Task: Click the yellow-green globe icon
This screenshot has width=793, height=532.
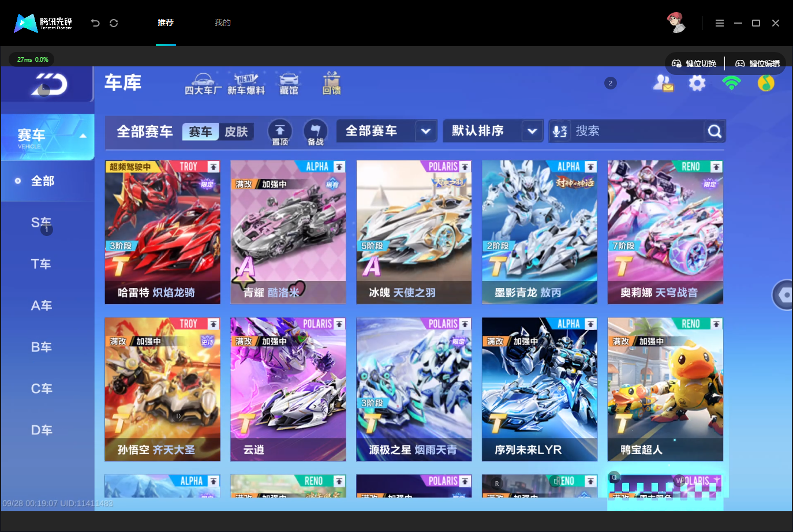Action: coord(766,83)
